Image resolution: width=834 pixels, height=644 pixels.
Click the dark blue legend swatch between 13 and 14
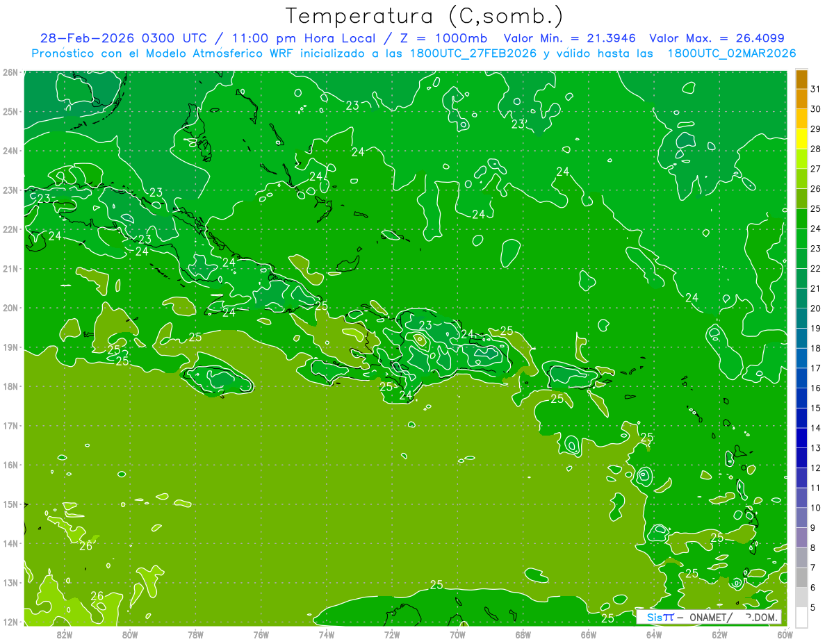pos(801,438)
